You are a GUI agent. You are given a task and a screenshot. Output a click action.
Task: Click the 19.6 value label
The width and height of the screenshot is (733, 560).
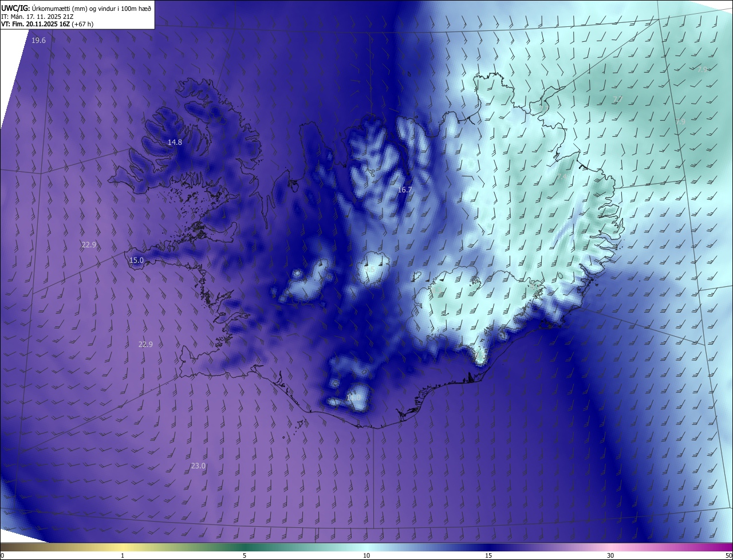click(38, 40)
